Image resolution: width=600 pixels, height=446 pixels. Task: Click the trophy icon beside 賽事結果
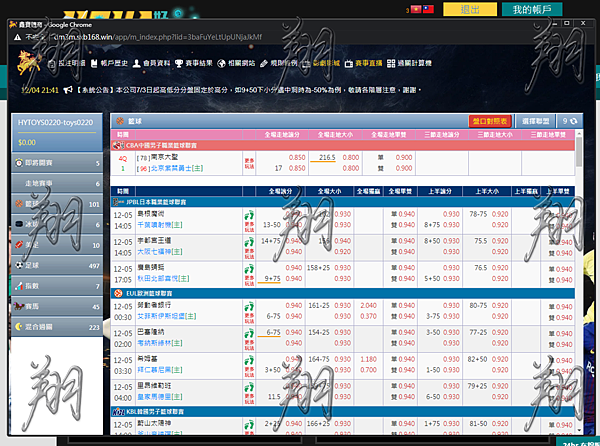tap(179, 63)
